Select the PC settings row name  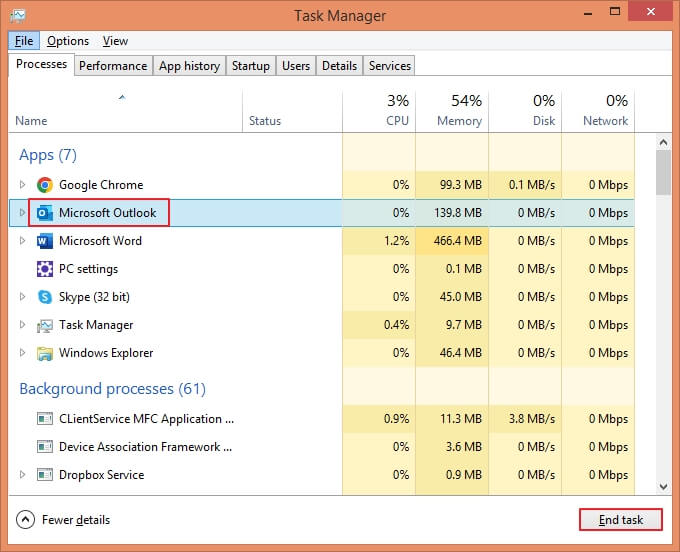click(x=88, y=269)
